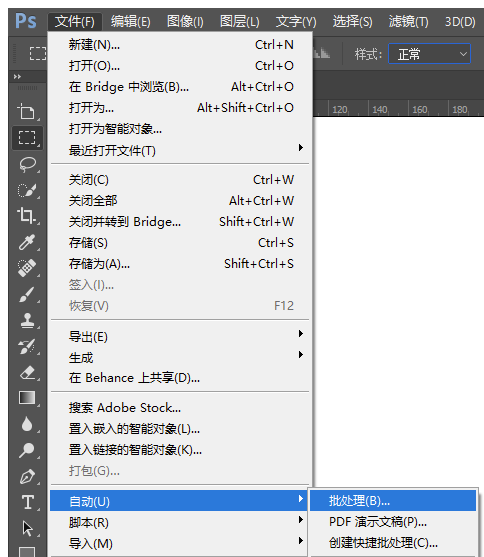The width and height of the screenshot is (484, 557).
Task: Open the 图层(L) menu
Action: pos(240,22)
